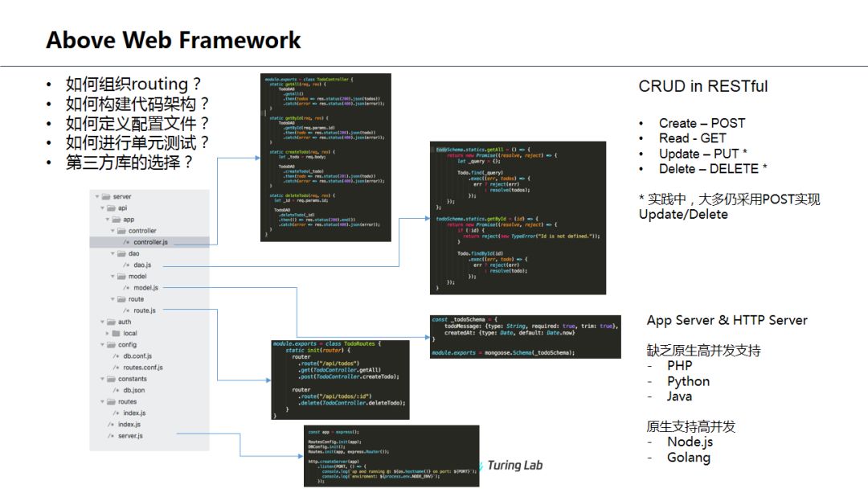Viewport: 868px width, 489px height.
Task: Collapse the controller folder arrow
Action: click(113, 231)
